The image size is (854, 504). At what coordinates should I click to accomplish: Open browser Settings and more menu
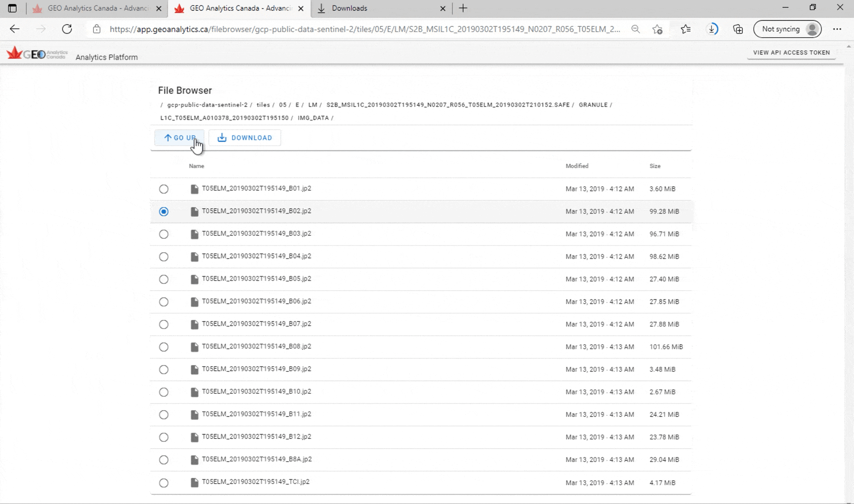point(837,29)
